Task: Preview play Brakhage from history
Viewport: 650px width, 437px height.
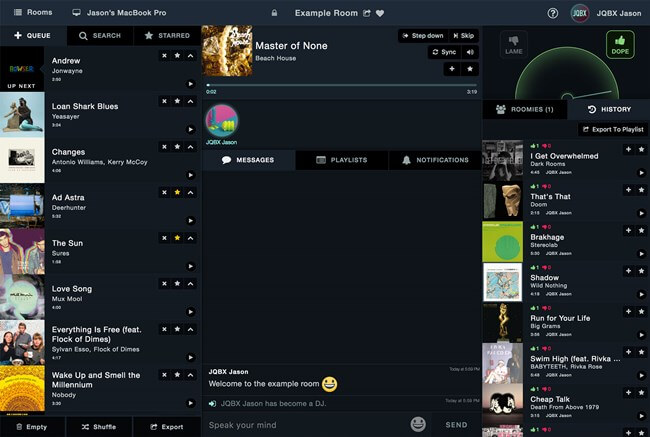Action: [641, 254]
